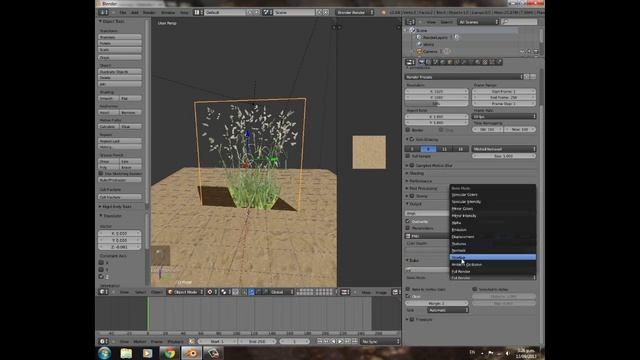The width and height of the screenshot is (640, 360).
Task: Open the Object Mode dropdown
Action: pos(185,292)
